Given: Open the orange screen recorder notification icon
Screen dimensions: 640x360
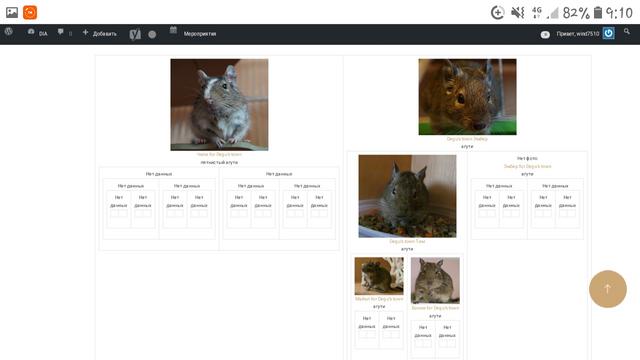Looking at the screenshot, I should pyautogui.click(x=30, y=12).
